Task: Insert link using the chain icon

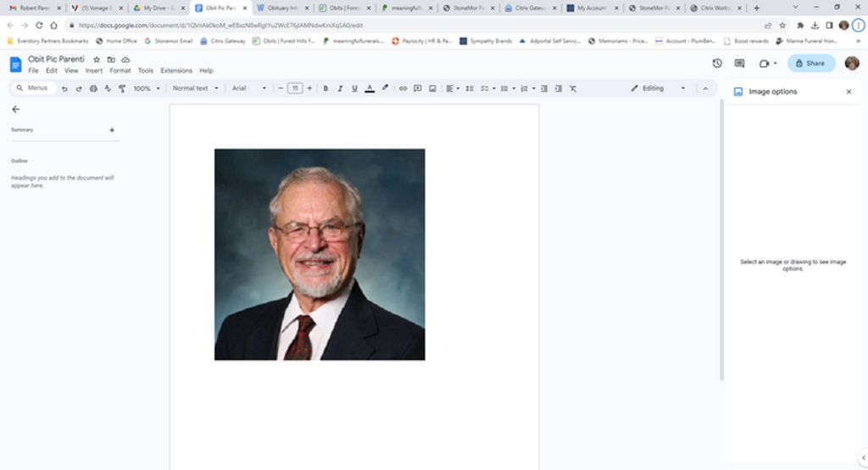Action: (403, 88)
